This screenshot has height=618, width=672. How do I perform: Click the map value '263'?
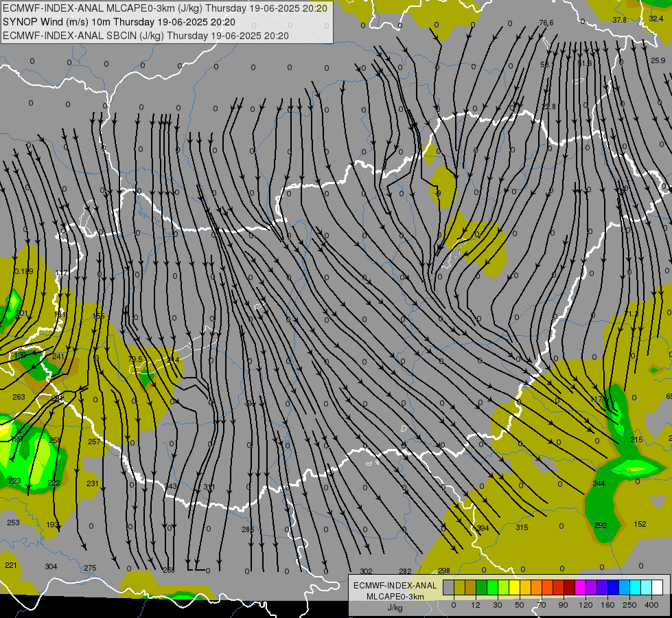(x=19, y=397)
